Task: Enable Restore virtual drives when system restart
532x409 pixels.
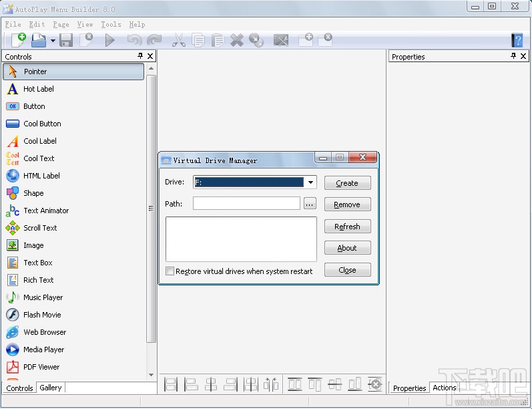Action: coord(170,271)
